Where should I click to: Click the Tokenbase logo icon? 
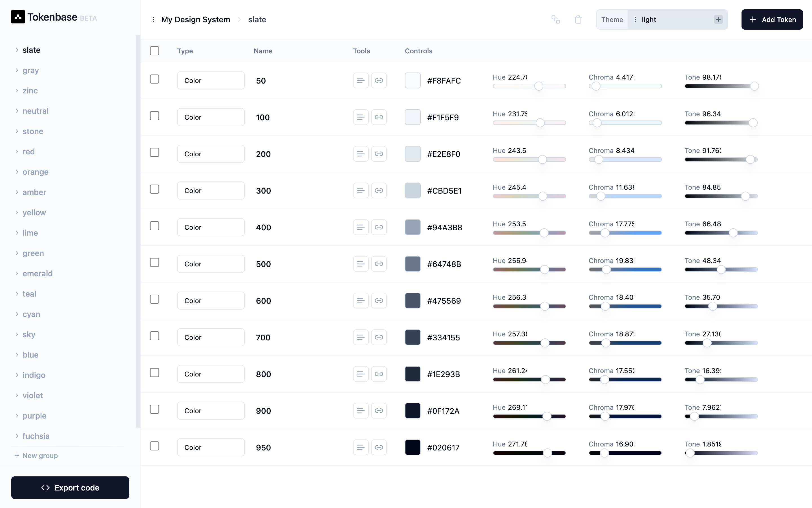pos(18,17)
